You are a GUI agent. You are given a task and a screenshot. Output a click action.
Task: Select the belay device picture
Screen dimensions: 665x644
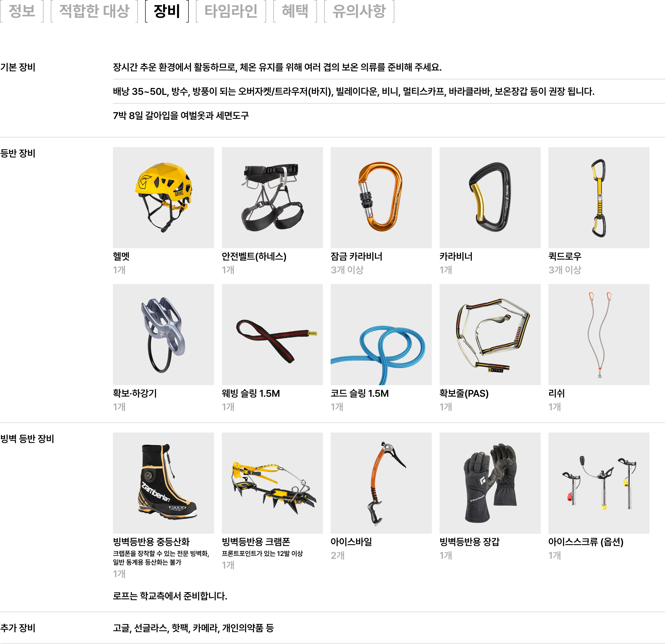164,335
